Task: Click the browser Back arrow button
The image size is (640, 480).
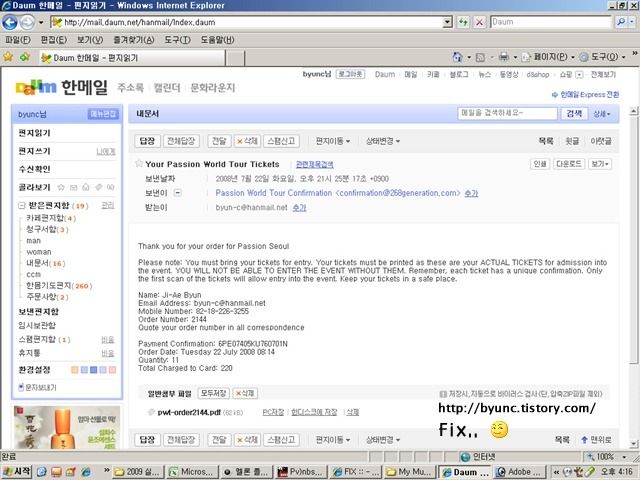Action: tap(10, 22)
